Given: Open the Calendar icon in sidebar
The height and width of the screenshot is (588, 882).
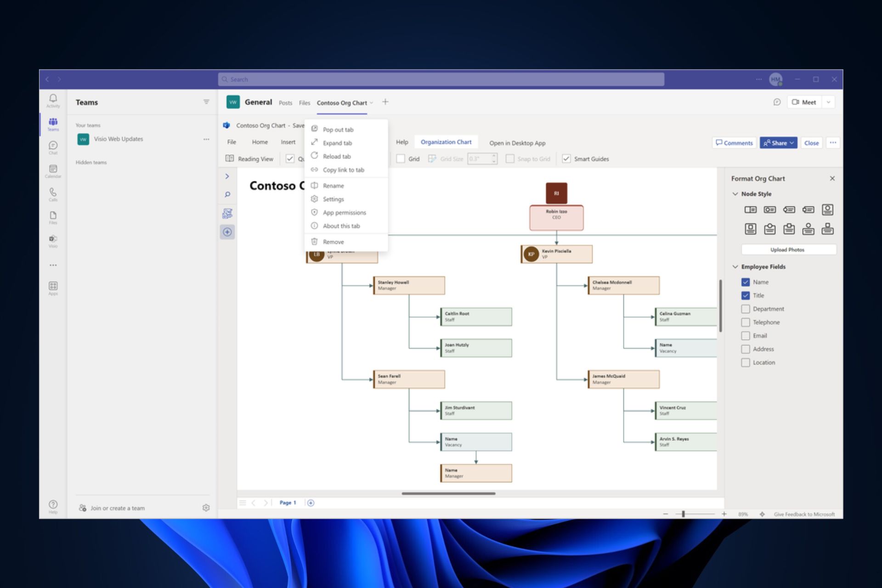Looking at the screenshot, I should [53, 171].
